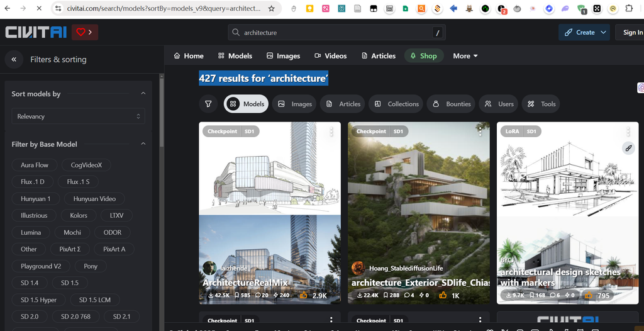
Task: Click the architecture search input field
Action: coord(337,33)
